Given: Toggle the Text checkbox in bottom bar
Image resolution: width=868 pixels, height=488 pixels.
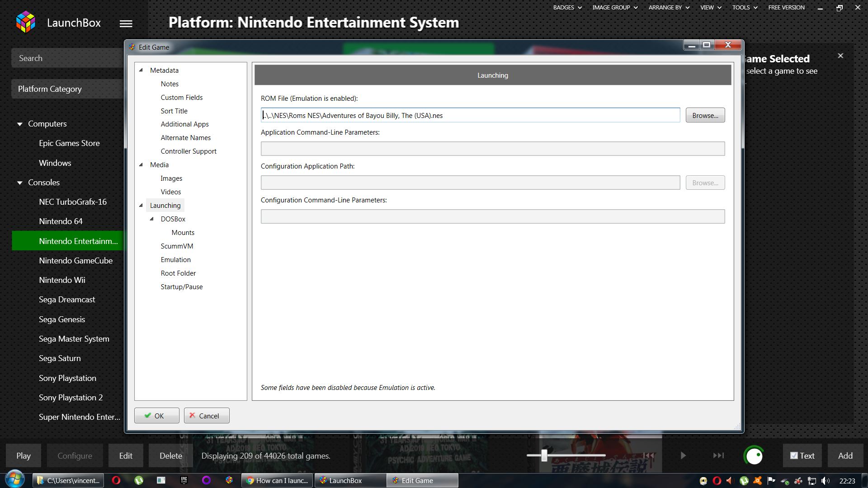Looking at the screenshot, I should pos(794,455).
